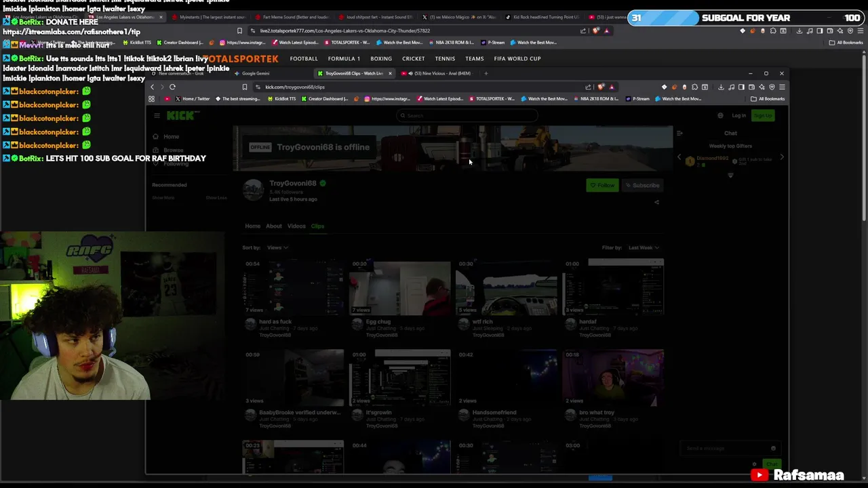Bookmark the kick.com page

coord(245,87)
